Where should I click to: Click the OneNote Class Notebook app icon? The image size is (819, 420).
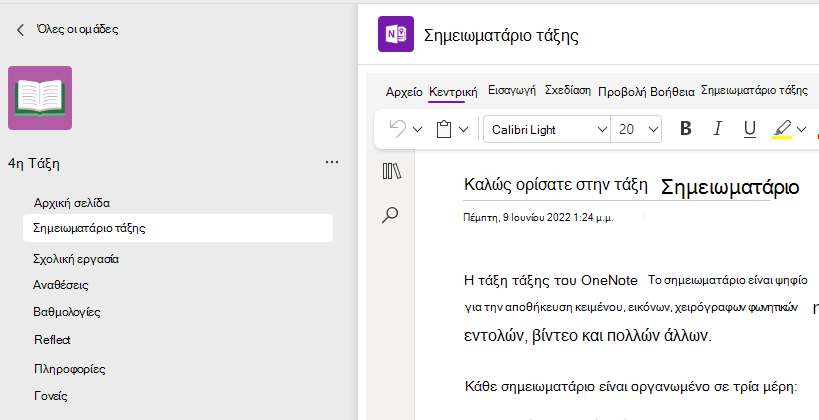pos(396,34)
